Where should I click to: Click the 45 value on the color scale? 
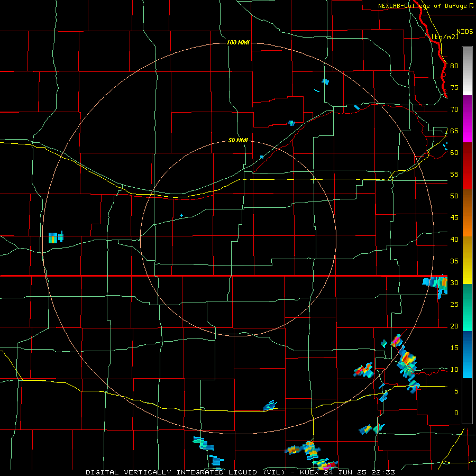[x=454, y=218]
